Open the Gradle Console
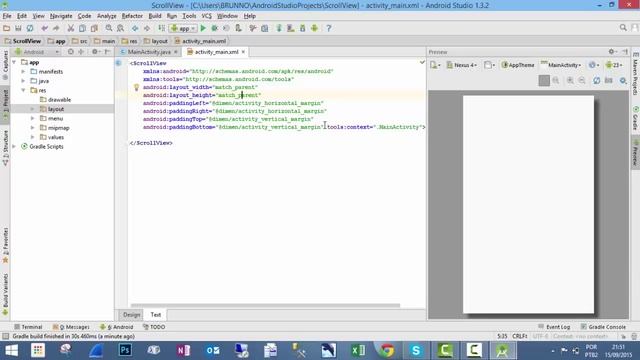 (603, 327)
